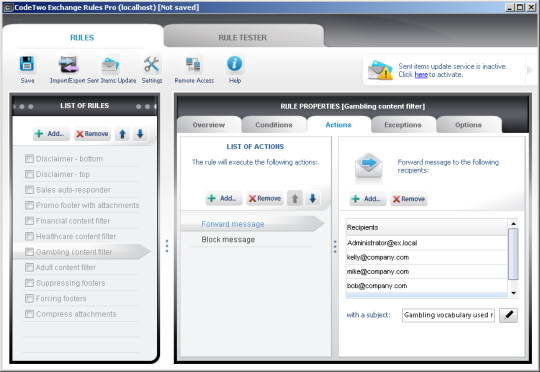Click the pencil edit subject button

point(508,315)
